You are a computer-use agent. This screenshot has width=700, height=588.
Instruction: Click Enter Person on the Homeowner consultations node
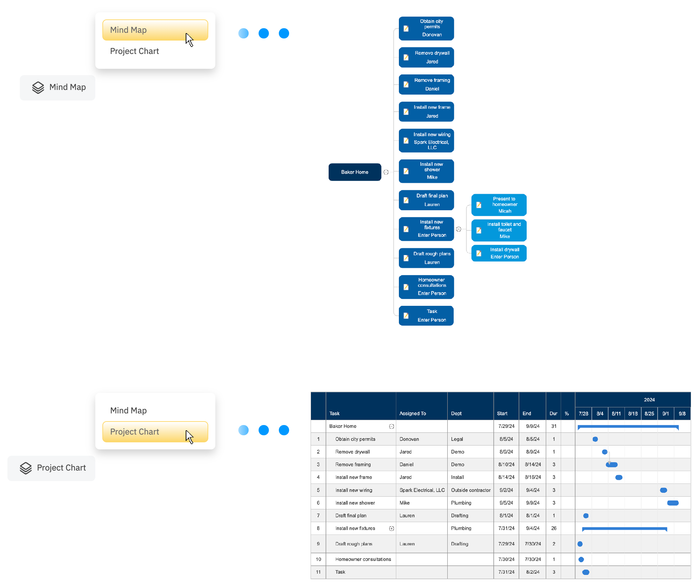coord(431,293)
